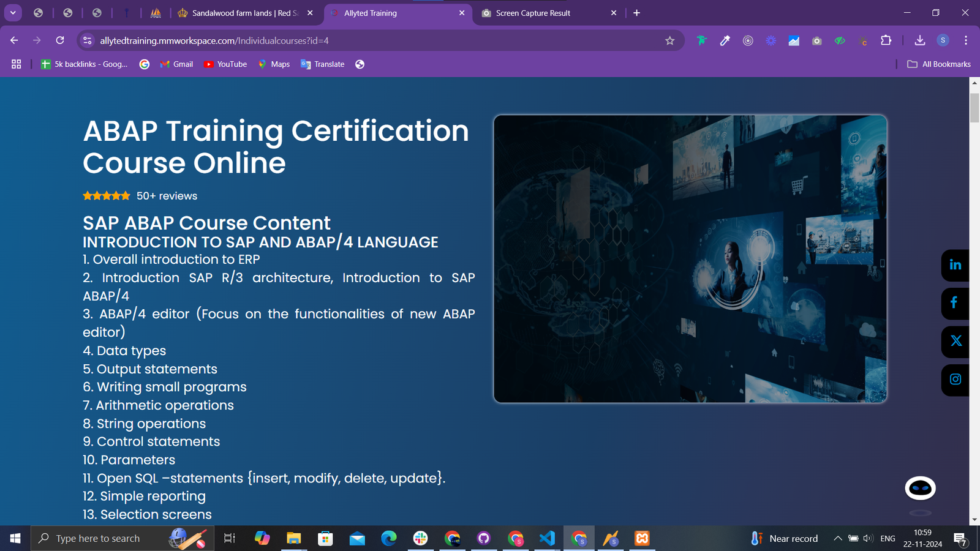The height and width of the screenshot is (551, 980).
Task: Open a new browser tab
Action: [x=636, y=13]
